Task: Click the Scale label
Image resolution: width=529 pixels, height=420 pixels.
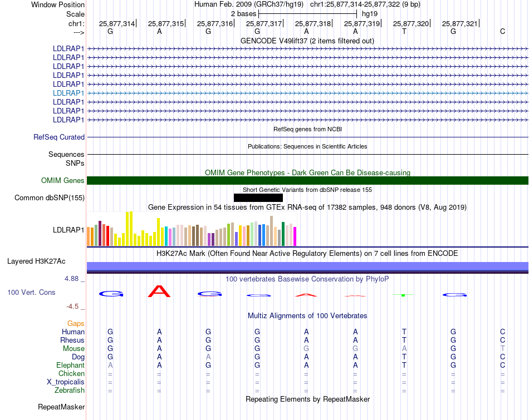Action: point(75,14)
